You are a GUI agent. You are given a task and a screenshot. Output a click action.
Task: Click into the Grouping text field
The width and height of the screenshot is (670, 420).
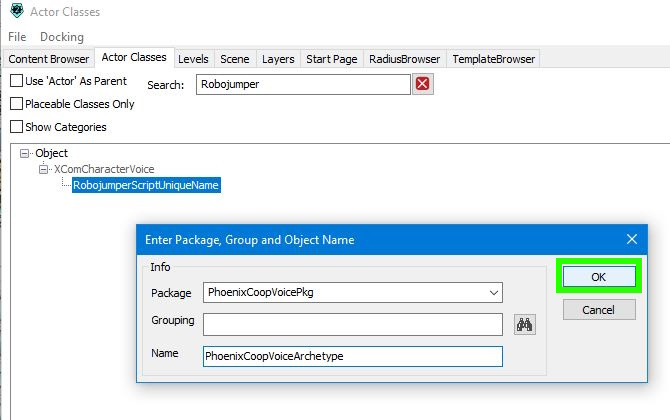pyautogui.click(x=352, y=324)
